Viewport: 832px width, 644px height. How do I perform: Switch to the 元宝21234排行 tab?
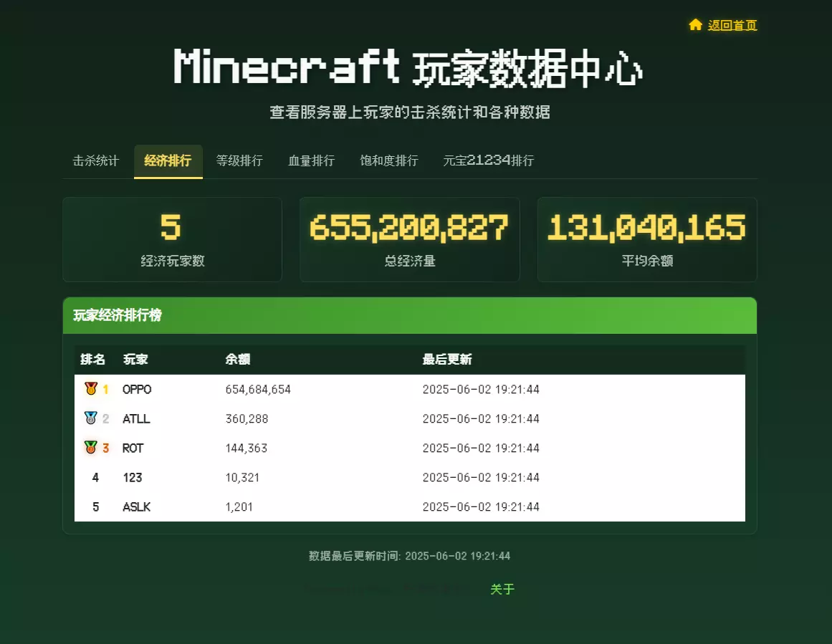[x=489, y=160]
